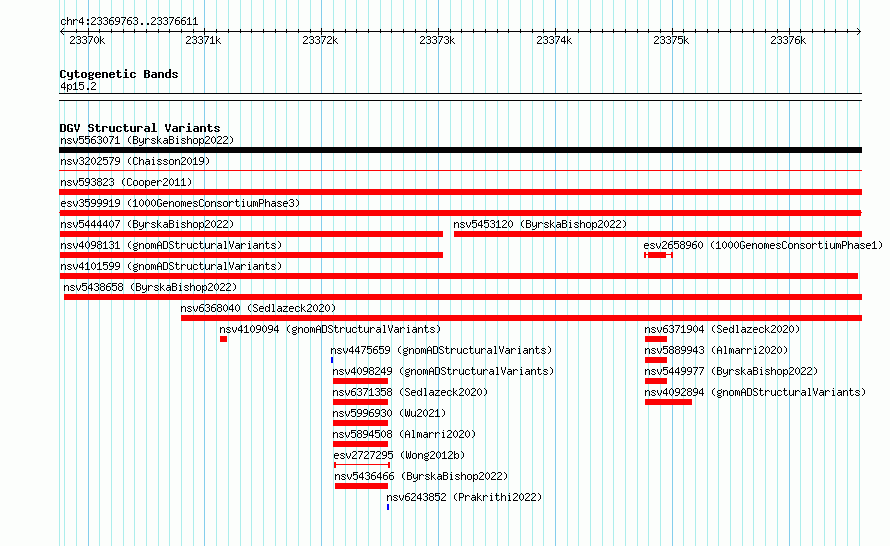Open nsv4109094 (gnomADStructuralVariants) label
The height and width of the screenshot is (546, 890).
point(330,329)
